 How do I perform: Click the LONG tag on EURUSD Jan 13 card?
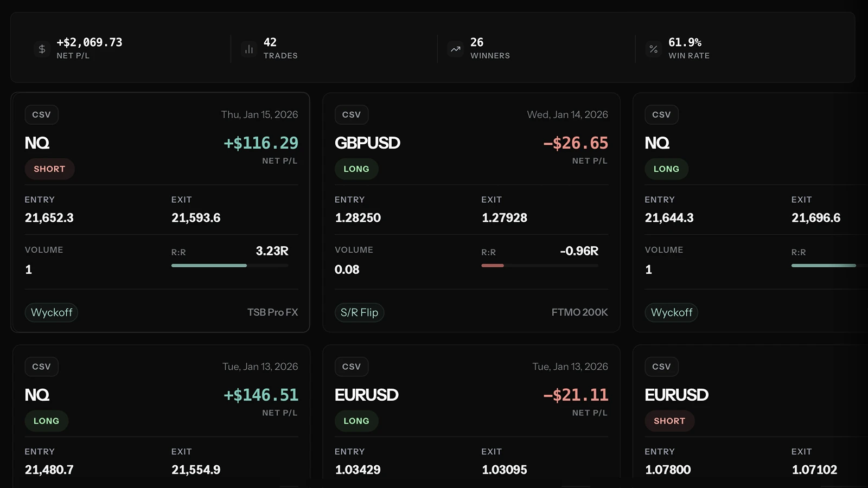(x=356, y=421)
